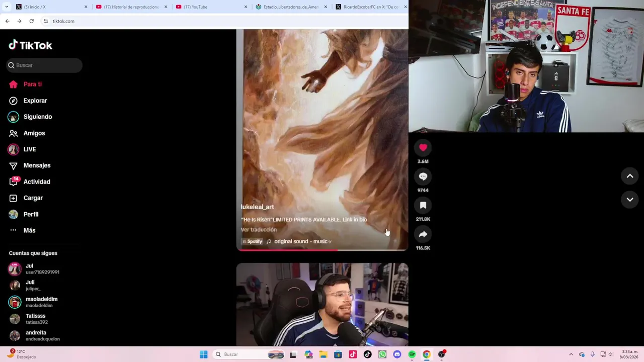Open the followed account Juli juliper_
Screen dimensions: 644x362
pos(25,286)
